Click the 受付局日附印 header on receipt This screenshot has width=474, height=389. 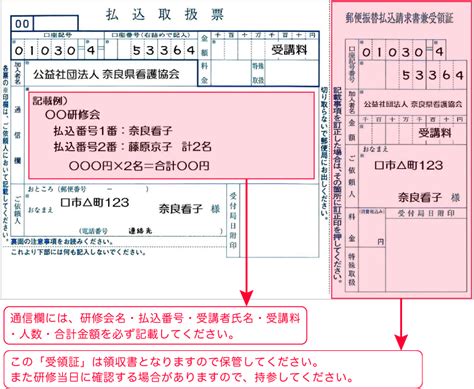click(426, 213)
